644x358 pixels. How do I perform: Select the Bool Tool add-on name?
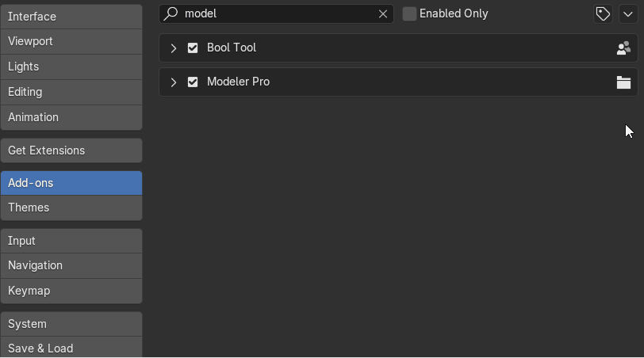point(232,48)
